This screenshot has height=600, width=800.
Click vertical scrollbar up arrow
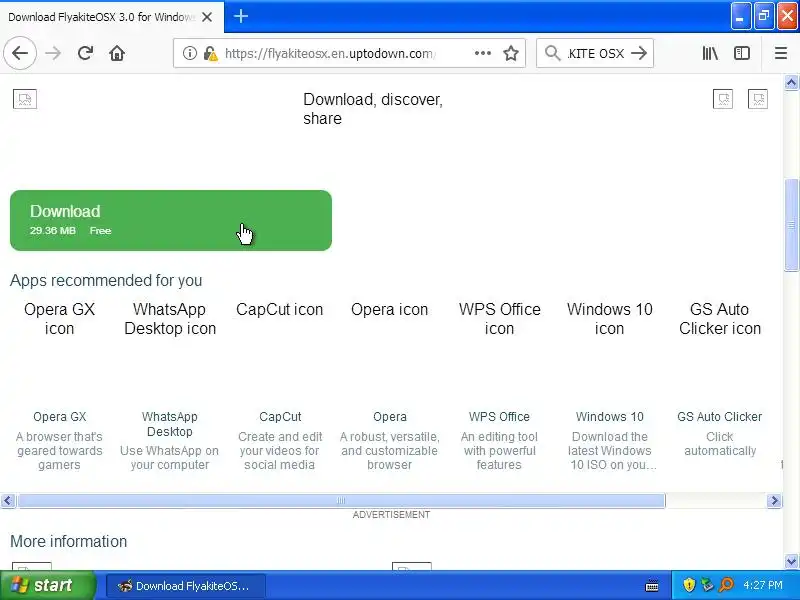click(x=791, y=82)
